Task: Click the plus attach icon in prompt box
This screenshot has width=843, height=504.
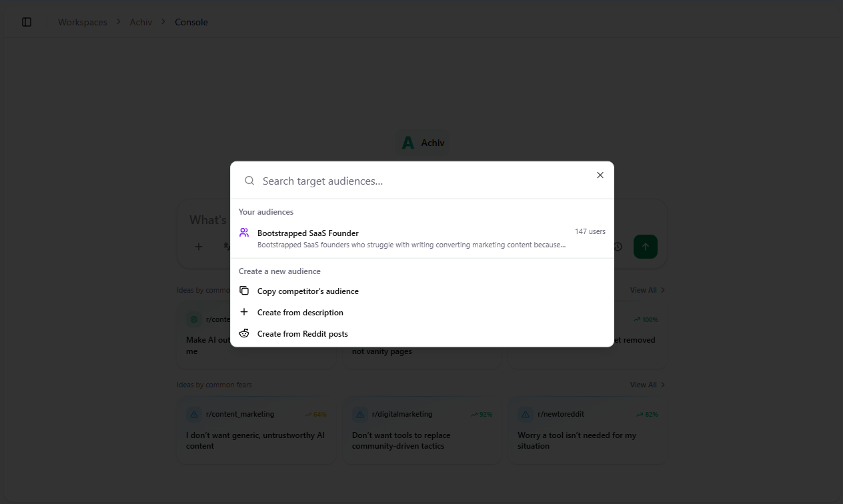Action: (x=198, y=247)
